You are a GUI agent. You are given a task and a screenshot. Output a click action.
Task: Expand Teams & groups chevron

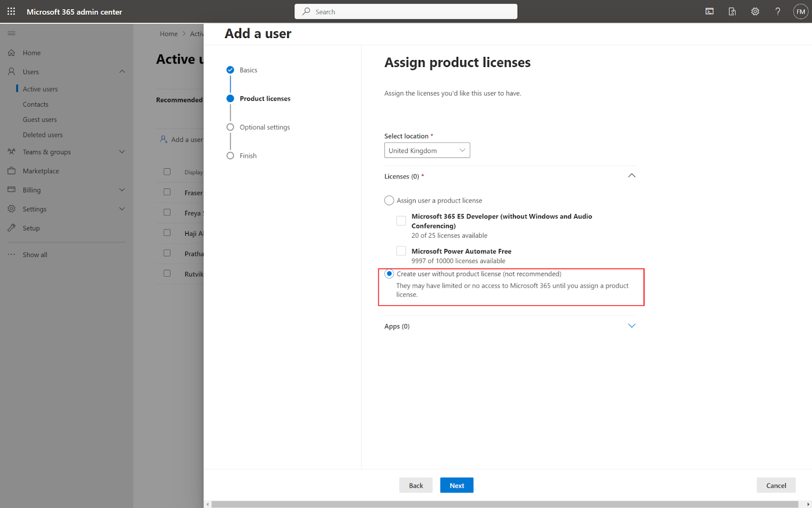pos(122,151)
